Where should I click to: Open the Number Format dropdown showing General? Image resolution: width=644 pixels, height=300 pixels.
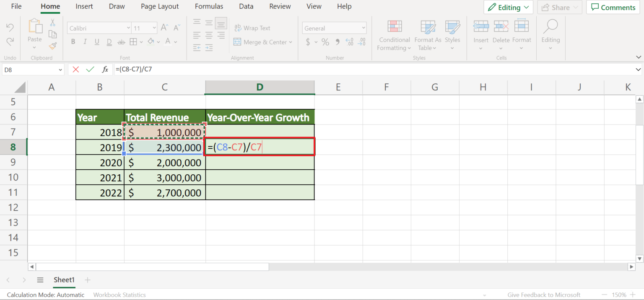pyautogui.click(x=334, y=28)
